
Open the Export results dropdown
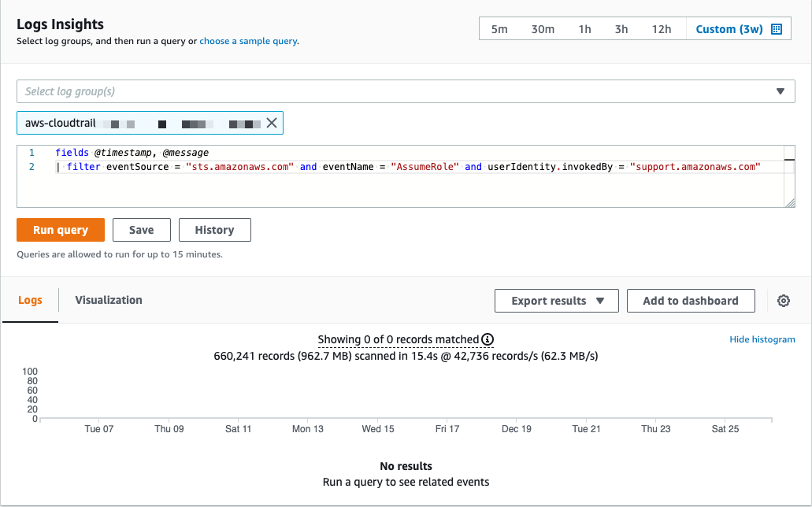557,301
